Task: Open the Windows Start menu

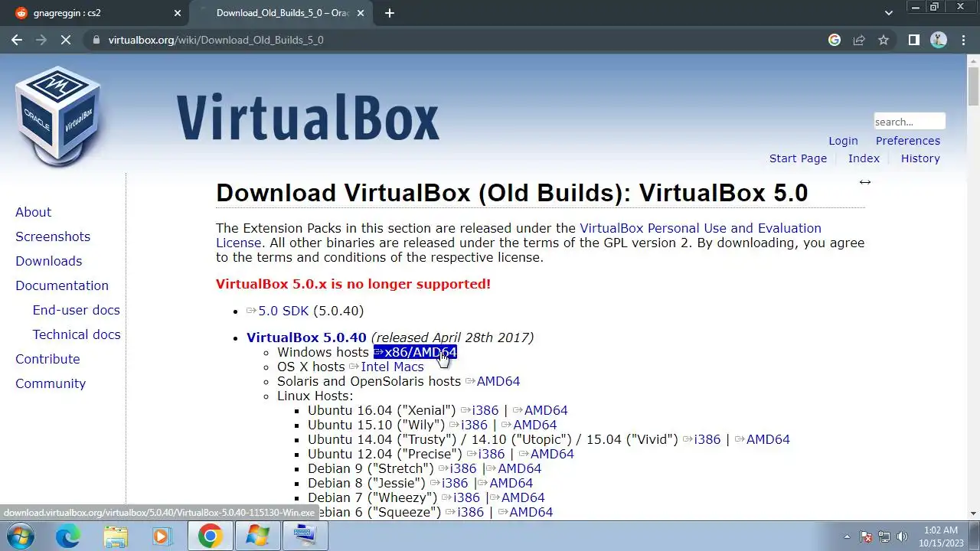Action: [x=20, y=536]
